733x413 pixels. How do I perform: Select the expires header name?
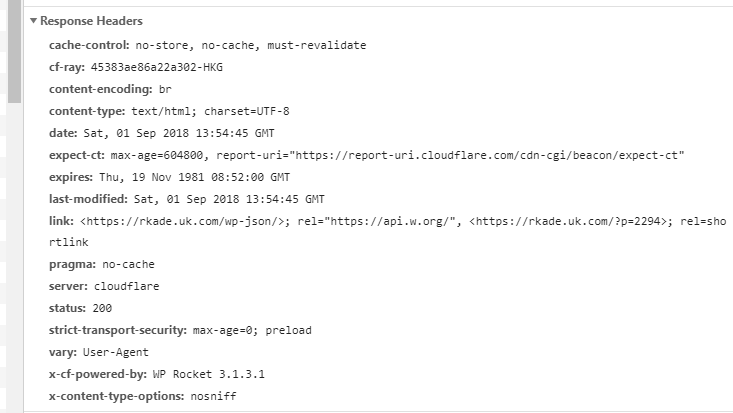[x=71, y=177]
